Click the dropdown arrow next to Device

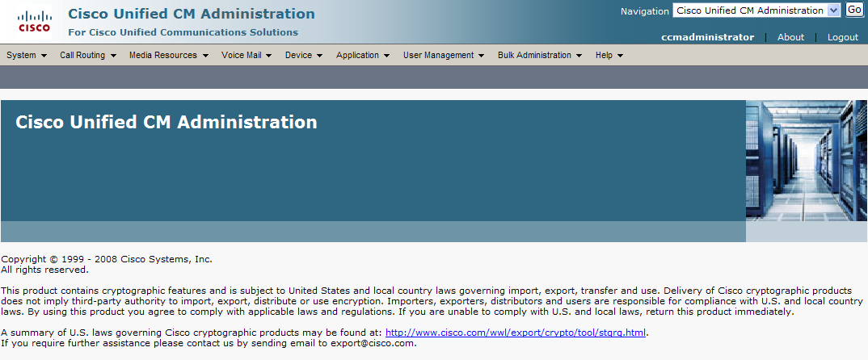319,56
